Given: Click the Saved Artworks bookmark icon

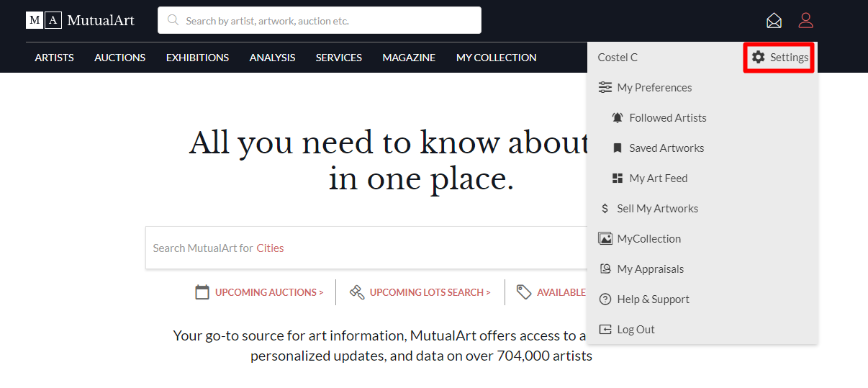Looking at the screenshot, I should click(617, 148).
